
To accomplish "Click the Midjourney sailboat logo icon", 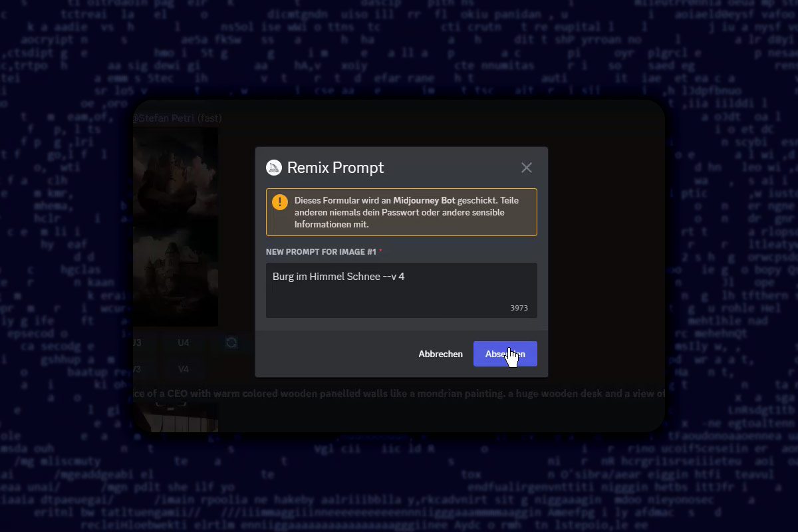I will click(x=274, y=168).
